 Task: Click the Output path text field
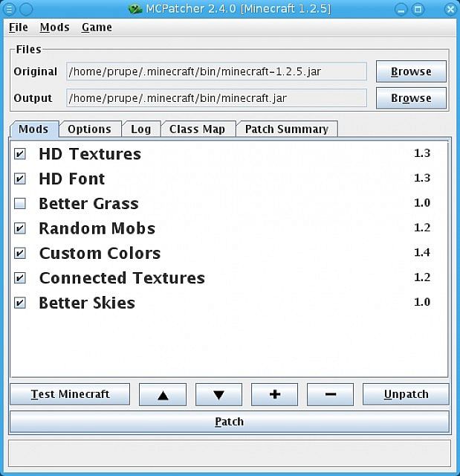pyautogui.click(x=216, y=98)
